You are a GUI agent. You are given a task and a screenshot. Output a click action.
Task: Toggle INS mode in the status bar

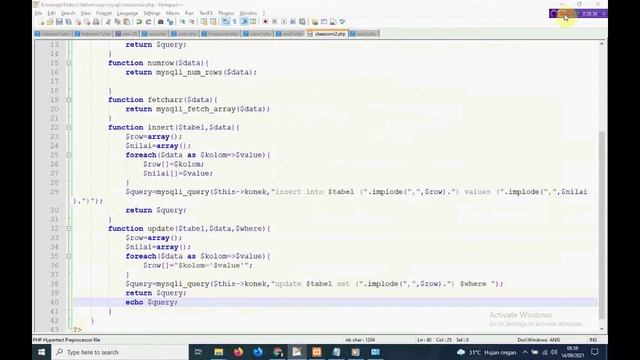click(593, 340)
